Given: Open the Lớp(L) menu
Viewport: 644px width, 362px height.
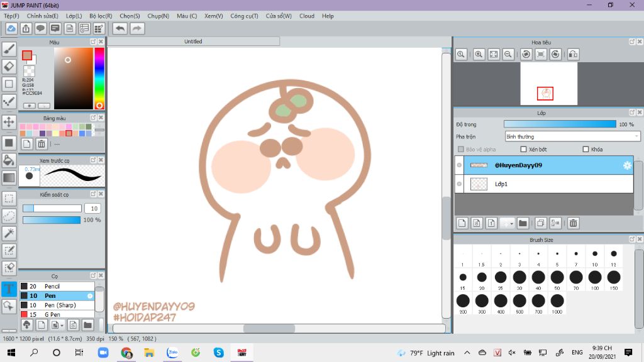Looking at the screenshot, I should [74, 16].
